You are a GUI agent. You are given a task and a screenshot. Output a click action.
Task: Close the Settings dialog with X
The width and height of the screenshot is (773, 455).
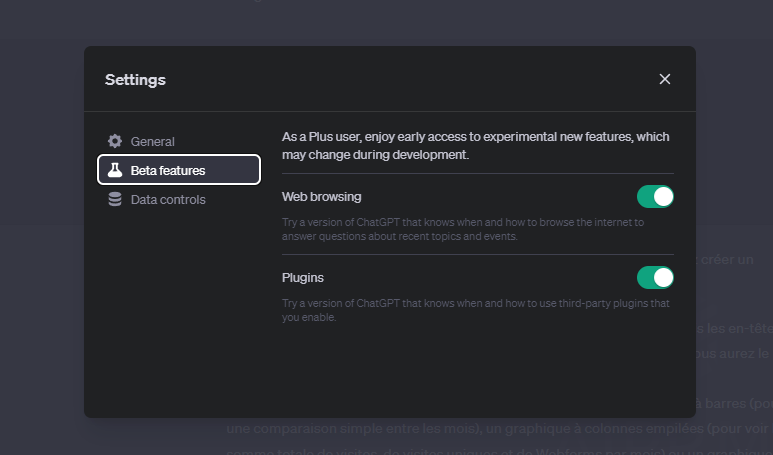click(x=665, y=79)
